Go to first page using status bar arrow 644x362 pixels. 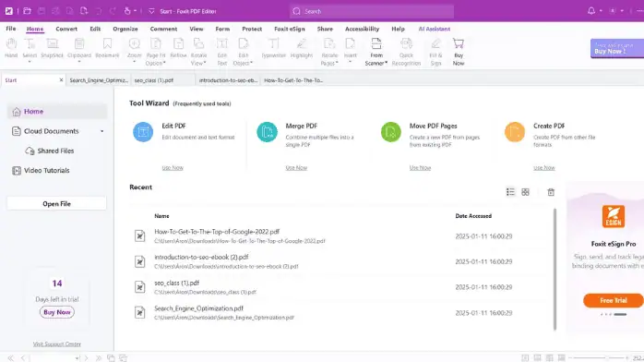[11, 358]
